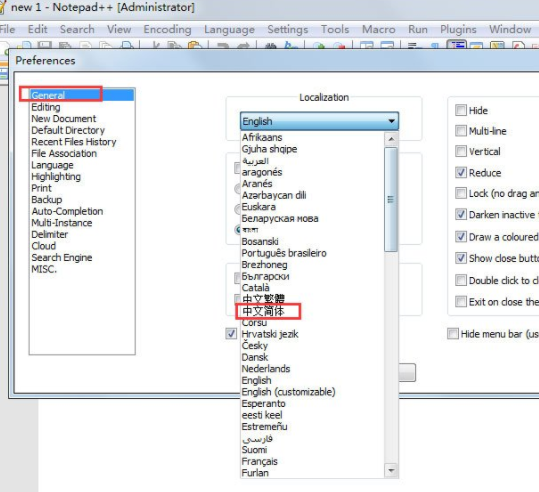This screenshot has width=539, height=492.
Task: Click the language list scroll up arrow
Action: (x=391, y=139)
